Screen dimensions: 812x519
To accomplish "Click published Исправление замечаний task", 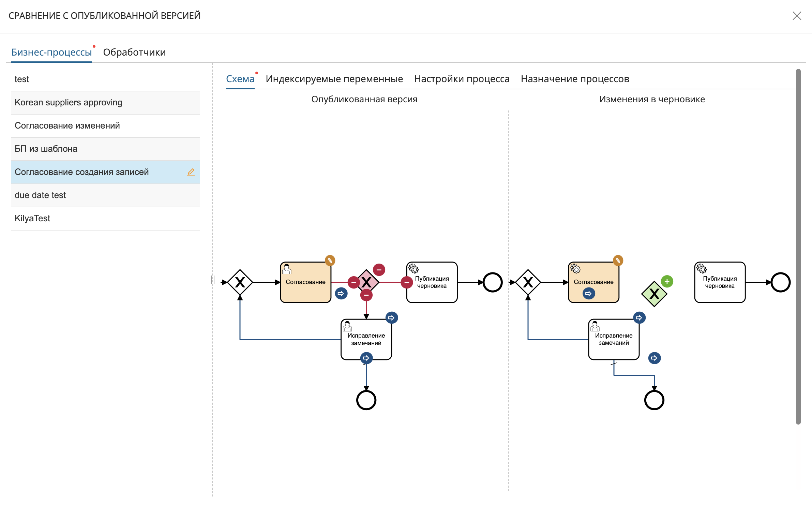I will pos(366,339).
